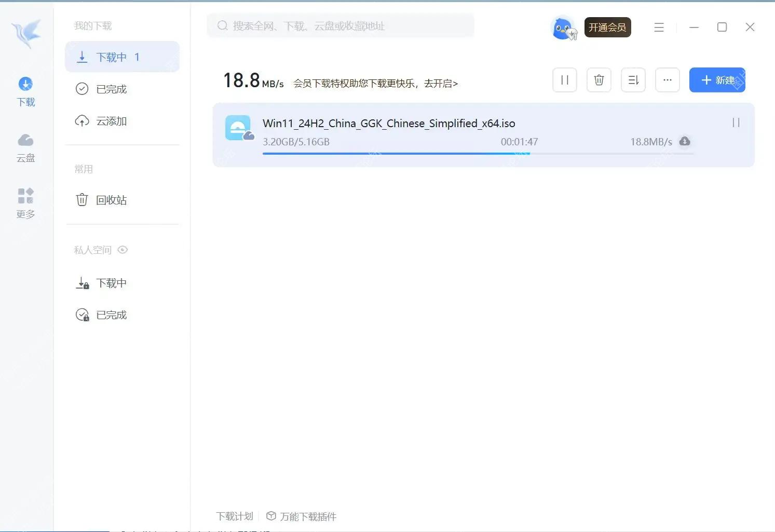775x532 pixels.
Task: Open the three-dot more options button
Action: point(668,80)
